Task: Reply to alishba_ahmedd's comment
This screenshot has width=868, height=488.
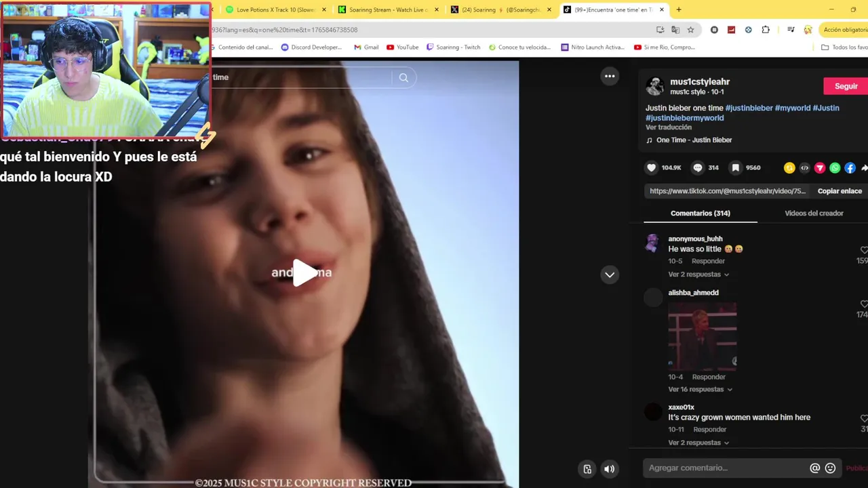Action: coord(709,377)
